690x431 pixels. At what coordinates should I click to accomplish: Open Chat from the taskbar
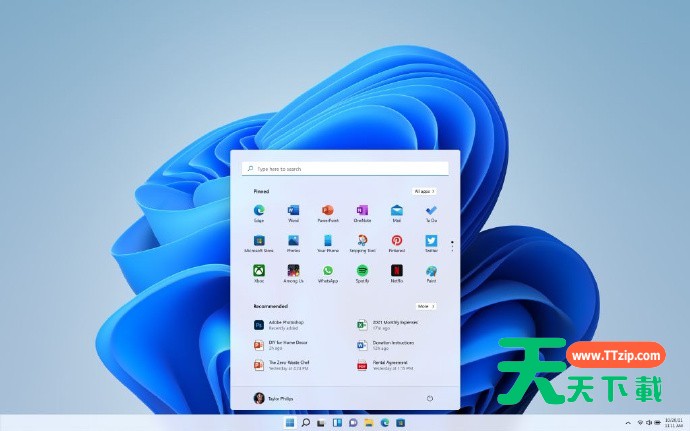pyautogui.click(x=353, y=423)
